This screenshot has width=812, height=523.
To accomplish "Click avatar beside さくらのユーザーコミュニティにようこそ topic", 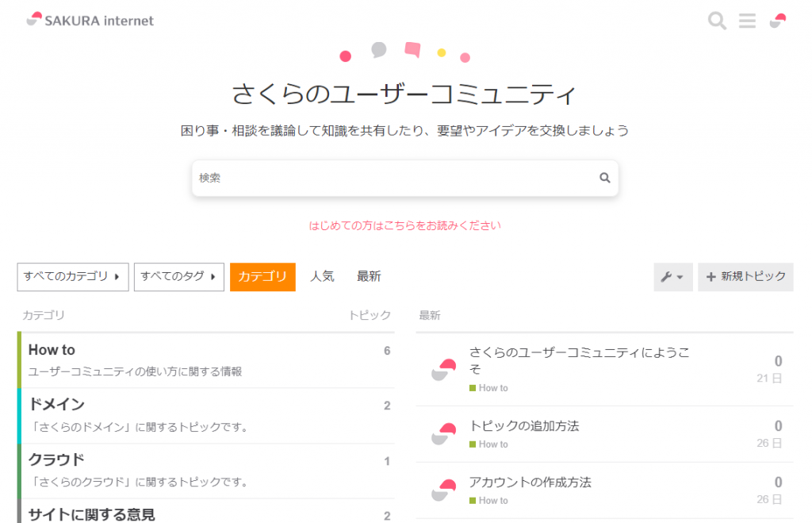I will coord(444,369).
